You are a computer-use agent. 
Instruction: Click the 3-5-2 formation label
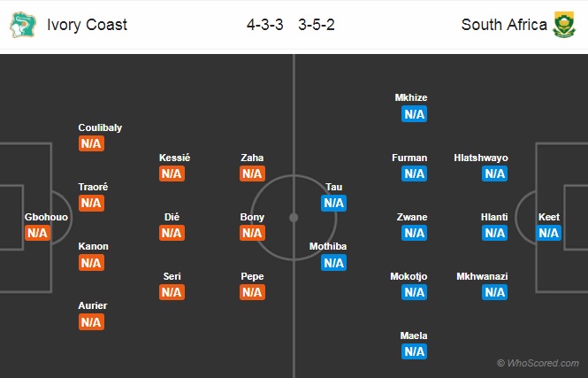pos(317,25)
